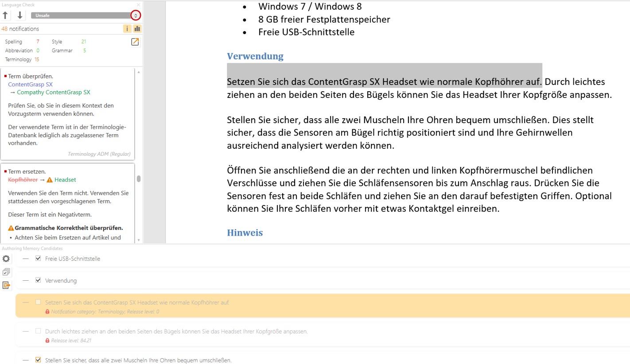630x364 pixels.
Task: Collapse the 'Verwendung' row dash
Action: pyautogui.click(x=26, y=281)
